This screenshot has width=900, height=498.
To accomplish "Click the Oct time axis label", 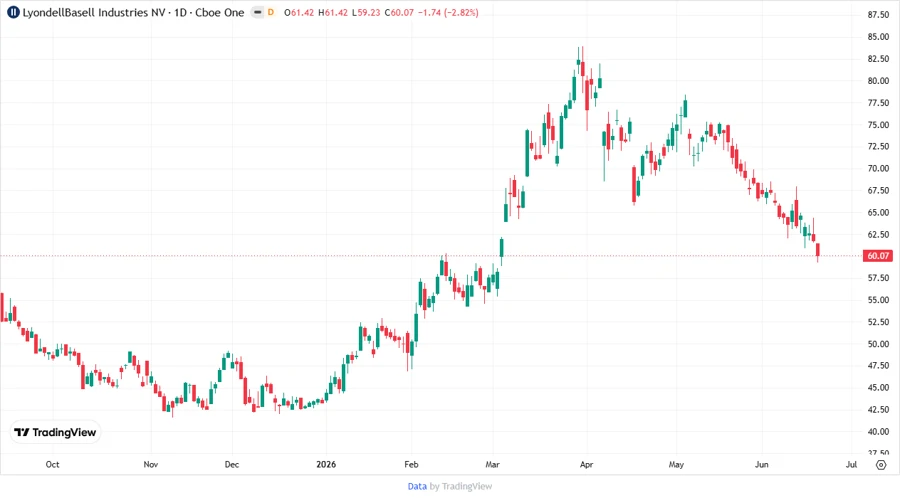I will coord(52,465).
